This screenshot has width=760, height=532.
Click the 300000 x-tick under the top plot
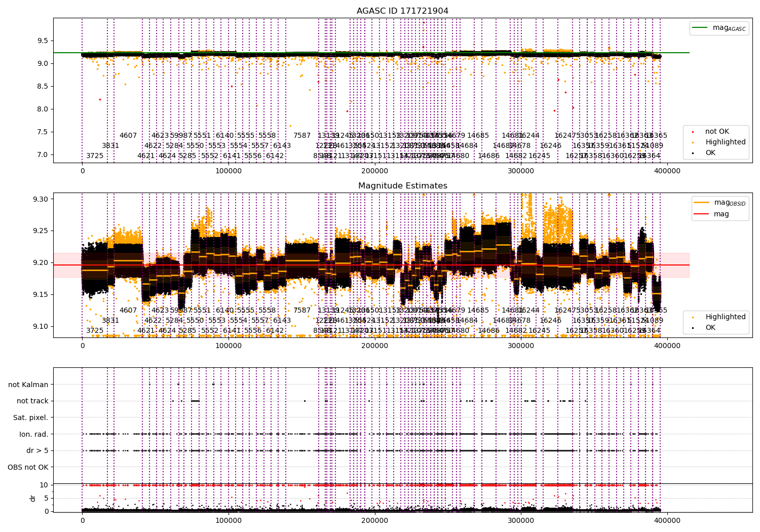pos(521,171)
